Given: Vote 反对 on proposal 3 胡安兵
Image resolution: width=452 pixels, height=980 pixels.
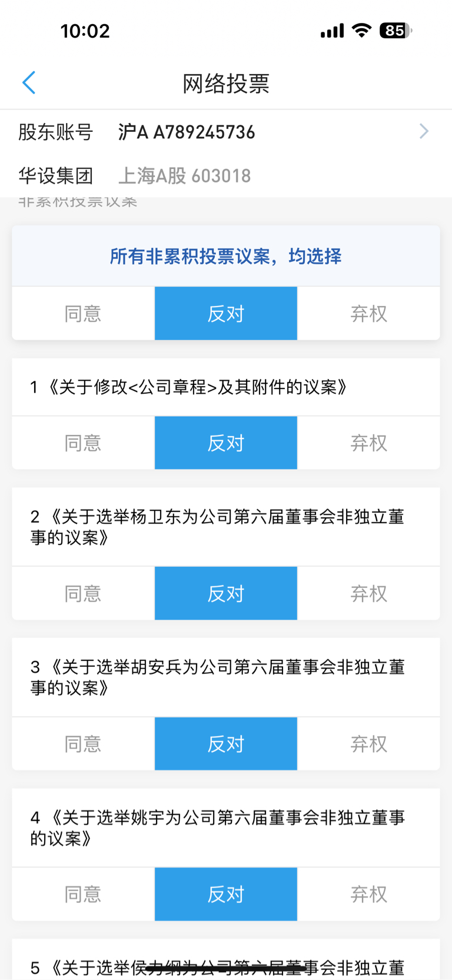Looking at the screenshot, I should (226, 744).
